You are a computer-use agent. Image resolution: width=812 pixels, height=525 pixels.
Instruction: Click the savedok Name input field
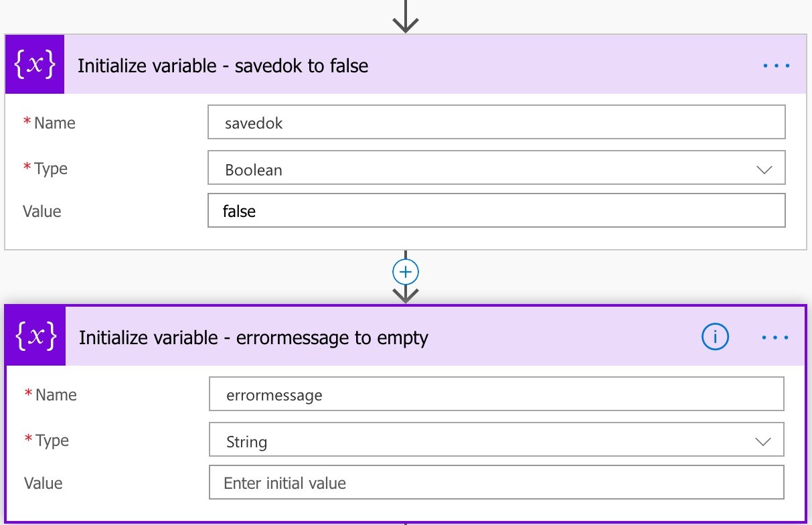[497, 122]
